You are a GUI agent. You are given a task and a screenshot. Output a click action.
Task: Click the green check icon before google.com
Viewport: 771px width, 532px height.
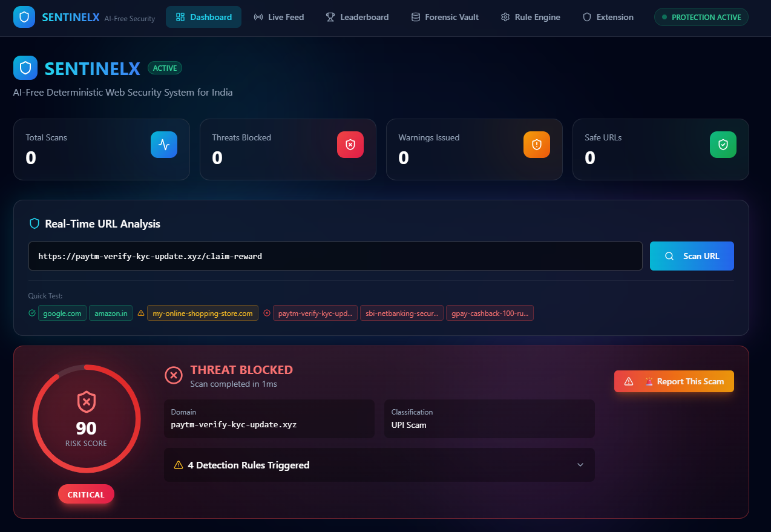point(32,313)
